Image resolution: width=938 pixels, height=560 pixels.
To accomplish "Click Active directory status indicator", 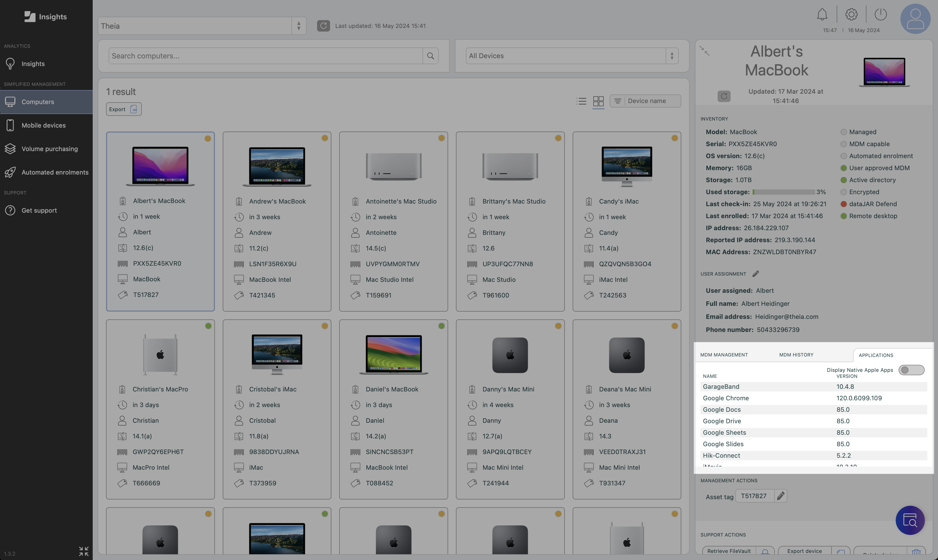I will pyautogui.click(x=843, y=180).
